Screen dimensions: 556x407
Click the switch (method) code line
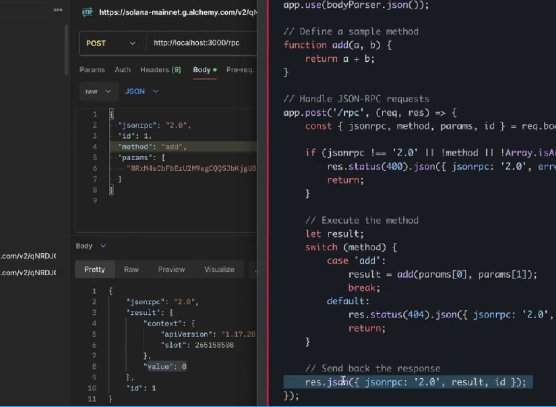click(x=351, y=247)
